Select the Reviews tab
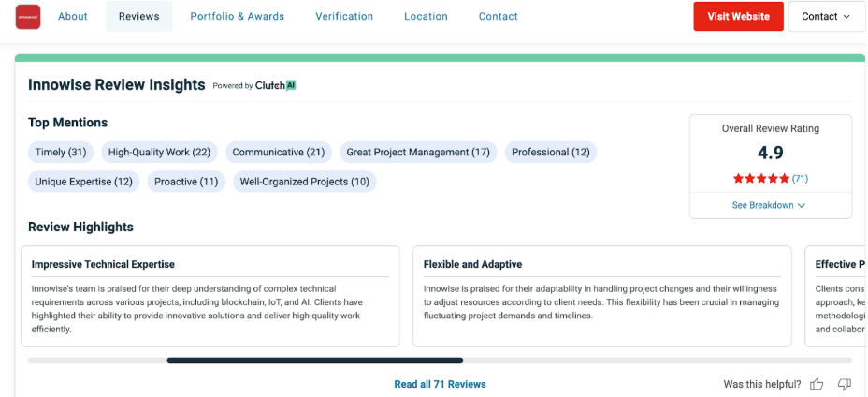The image size is (868, 397). click(139, 16)
